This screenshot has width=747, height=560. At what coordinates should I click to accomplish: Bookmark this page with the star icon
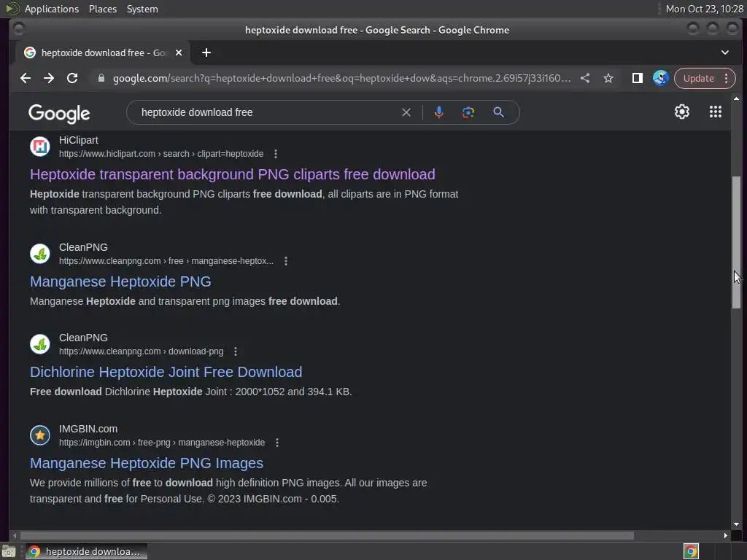[608, 78]
